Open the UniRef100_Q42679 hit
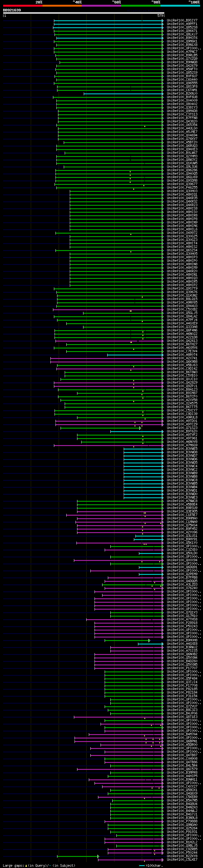The width and height of the screenshot is (203, 868). [x=182, y=66]
